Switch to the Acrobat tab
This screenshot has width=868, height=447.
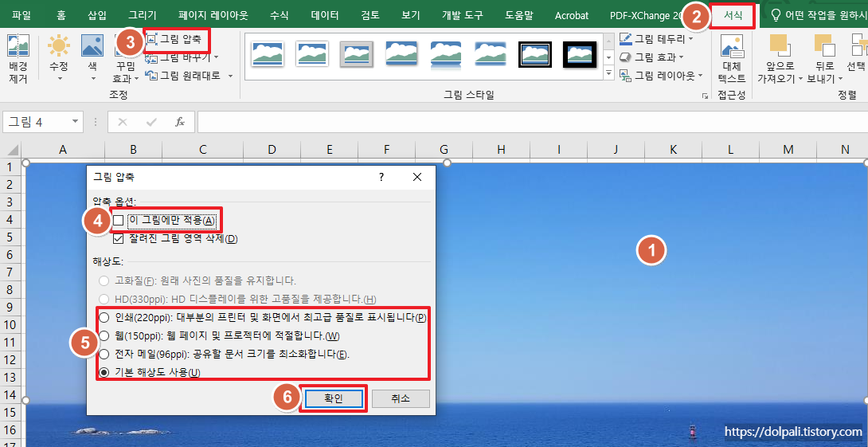(571, 15)
